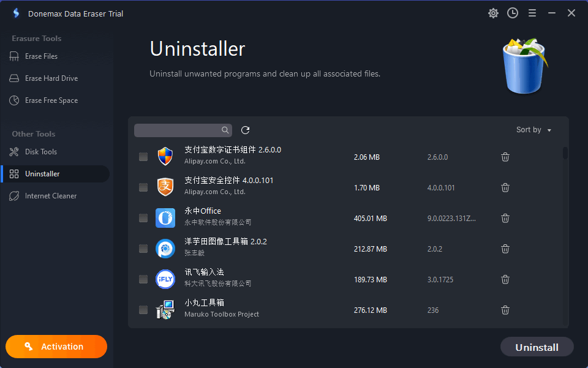The image size is (588, 368).
Task: Click trash icon for 洋芋田图像工具箱
Action: coord(505,249)
